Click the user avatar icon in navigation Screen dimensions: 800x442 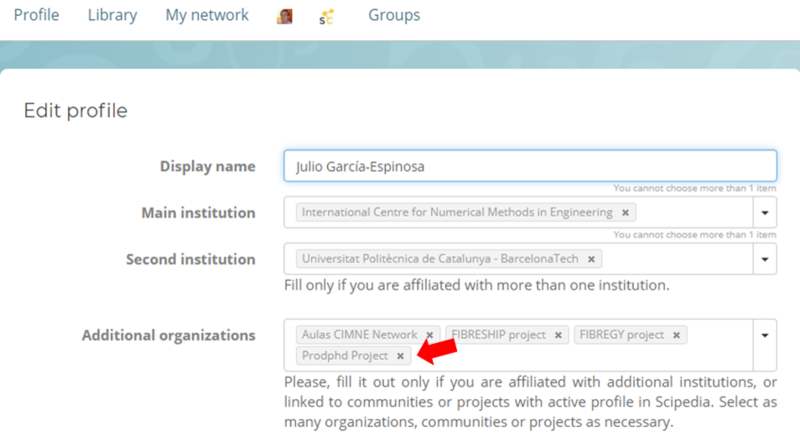285,16
